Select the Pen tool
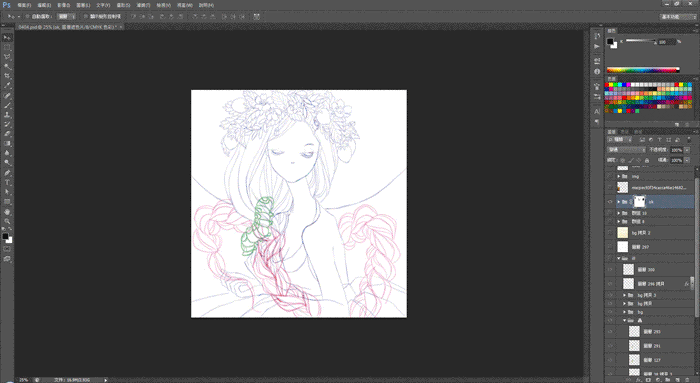The height and width of the screenshot is (383, 700). (x=7, y=173)
